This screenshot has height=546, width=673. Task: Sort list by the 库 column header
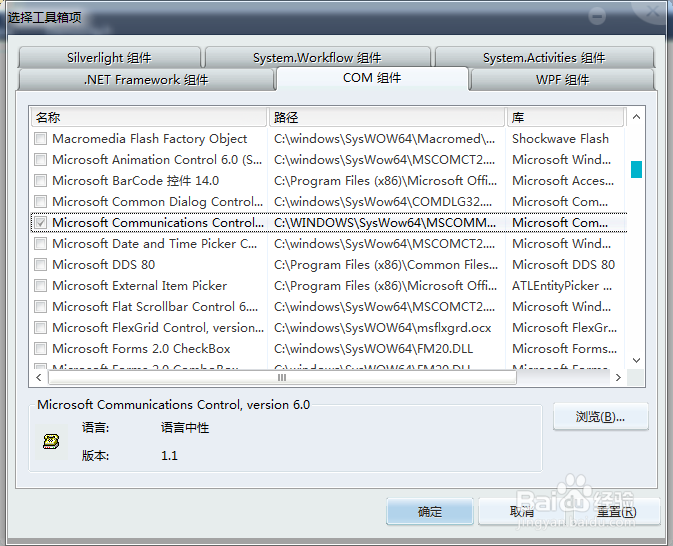(566, 117)
